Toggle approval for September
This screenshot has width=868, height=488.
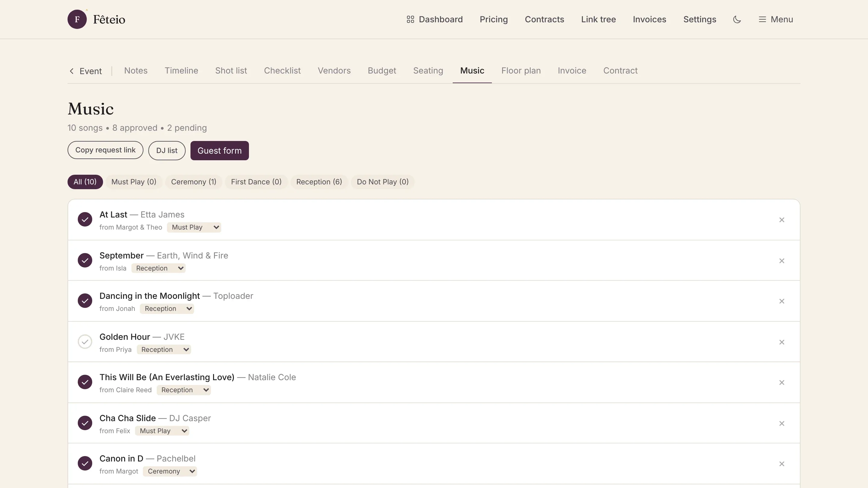tap(85, 260)
